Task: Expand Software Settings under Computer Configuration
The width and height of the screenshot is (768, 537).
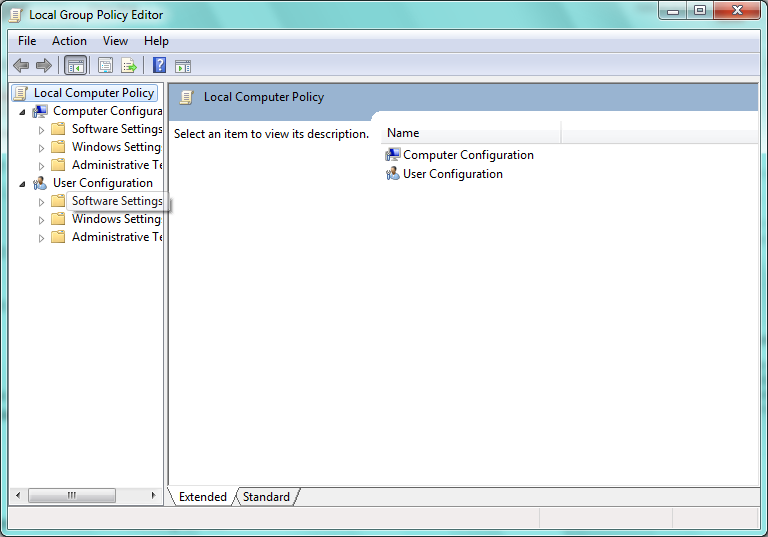Action: 42,130
